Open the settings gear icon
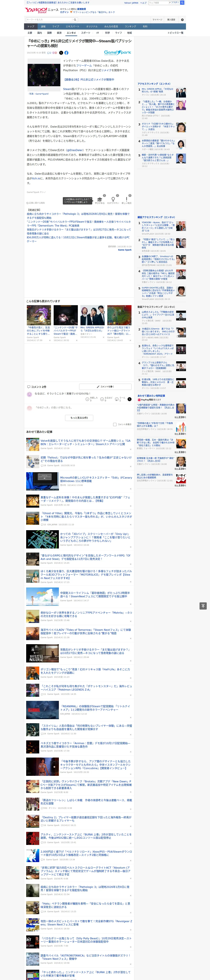Viewport: 210px width, 980px height. pyautogui.click(x=182, y=19)
